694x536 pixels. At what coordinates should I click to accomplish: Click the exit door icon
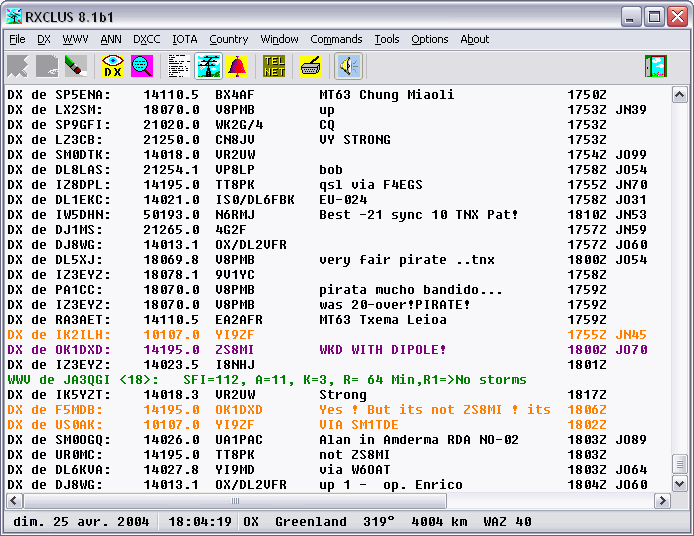(655, 66)
